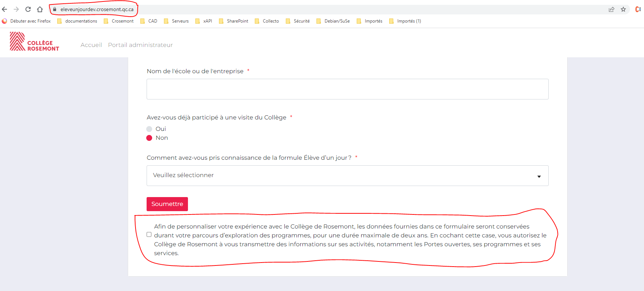Open the Serveurs bookmark folder

[x=177, y=21]
